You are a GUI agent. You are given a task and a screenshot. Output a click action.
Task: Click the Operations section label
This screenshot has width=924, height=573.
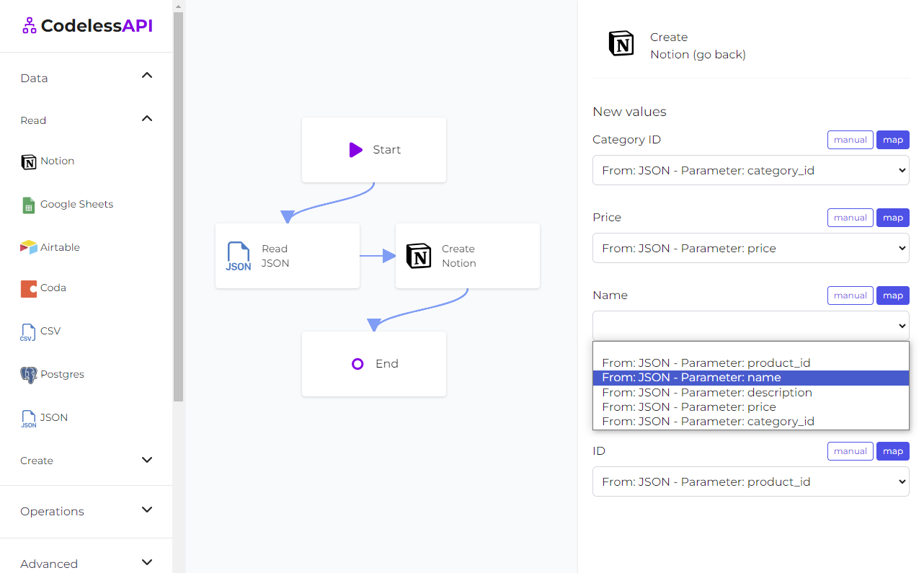tap(52, 511)
